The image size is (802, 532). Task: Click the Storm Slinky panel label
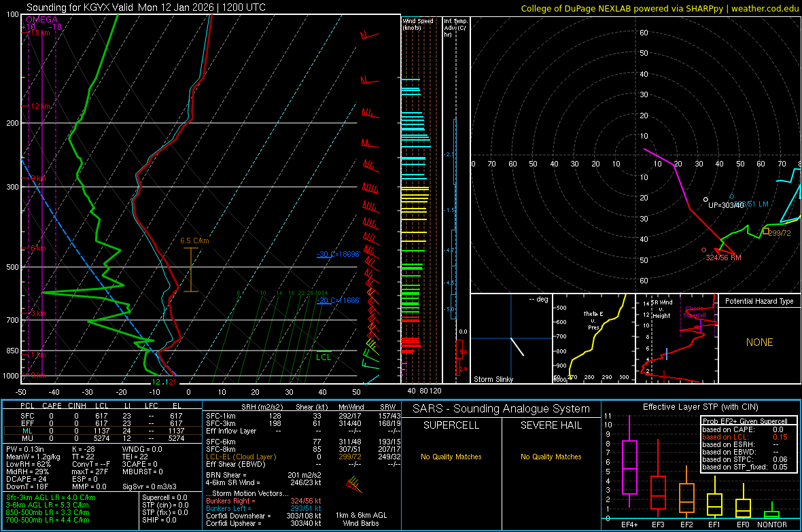493,379
